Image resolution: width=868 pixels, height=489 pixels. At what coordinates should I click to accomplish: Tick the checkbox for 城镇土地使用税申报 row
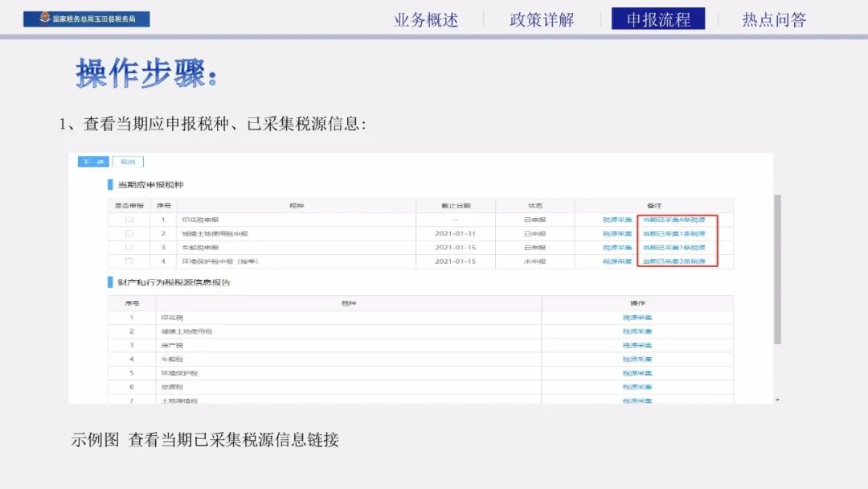pyautogui.click(x=129, y=233)
